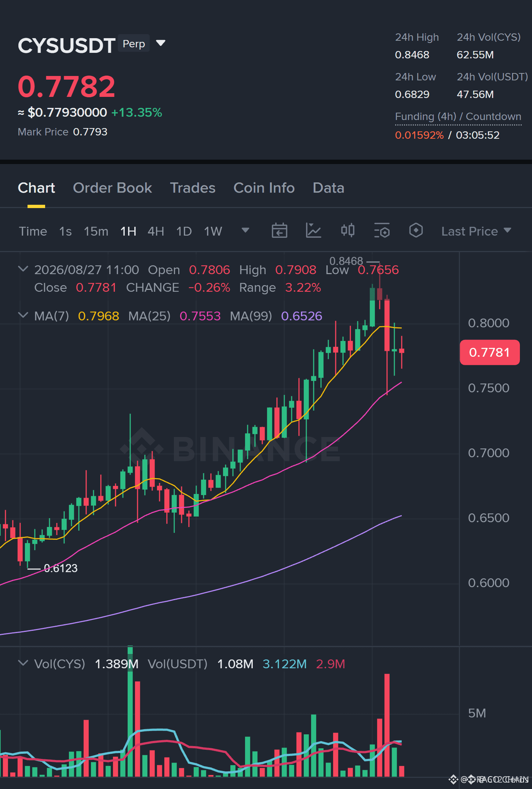Click the Range 3.22% value

303,287
